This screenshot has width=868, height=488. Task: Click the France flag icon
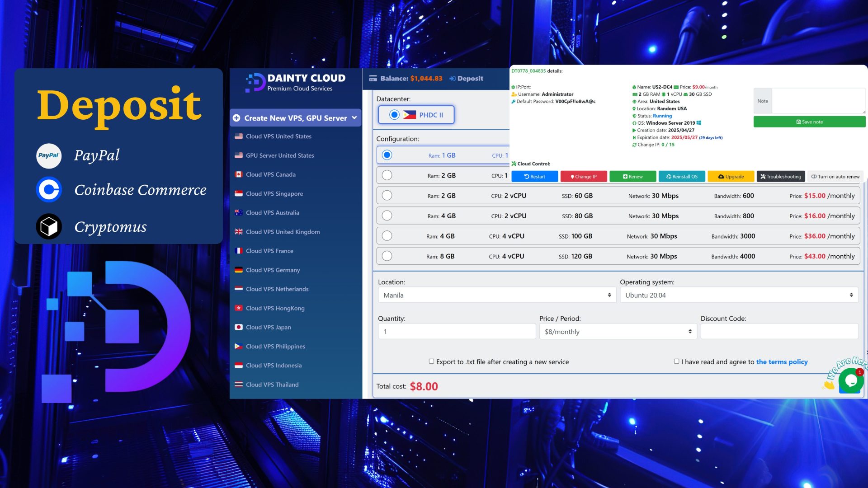[239, 250]
